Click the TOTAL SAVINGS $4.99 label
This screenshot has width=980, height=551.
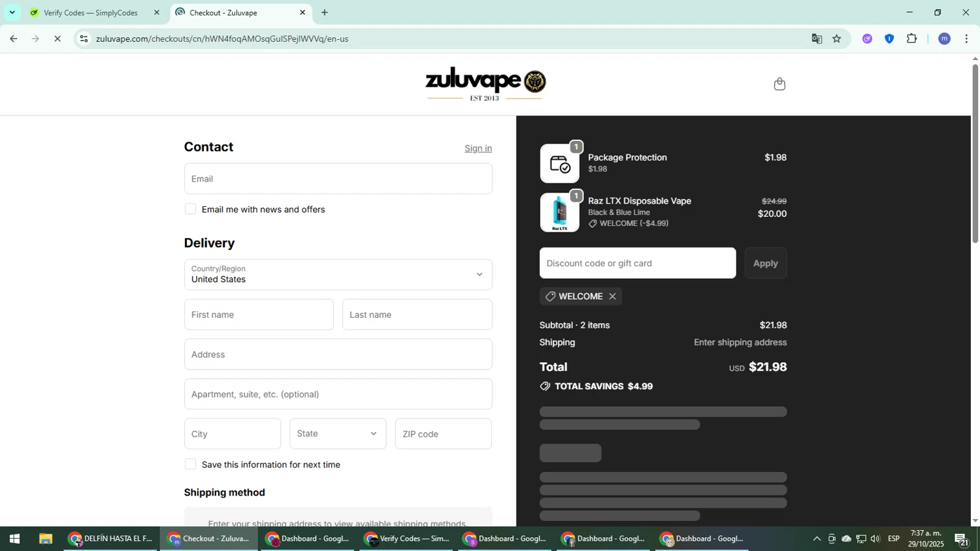[596, 386]
